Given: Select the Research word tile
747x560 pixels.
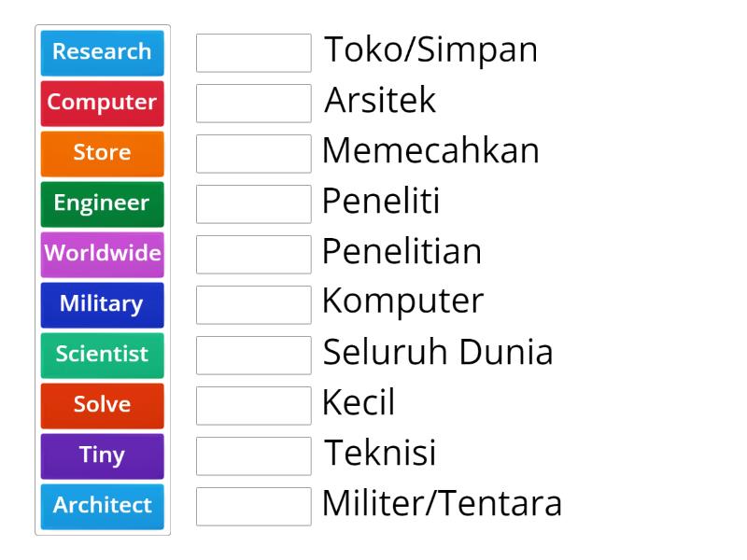Looking at the screenshot, I should coord(102,53).
